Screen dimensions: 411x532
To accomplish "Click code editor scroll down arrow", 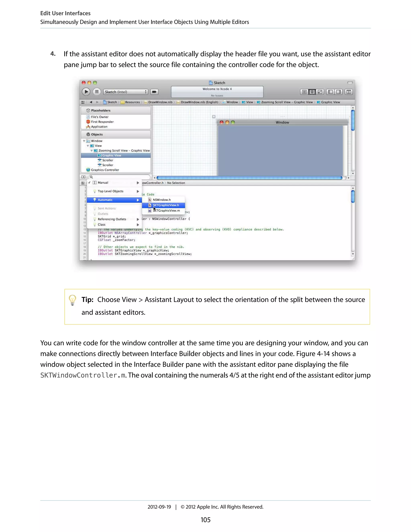I will [x=353, y=254].
